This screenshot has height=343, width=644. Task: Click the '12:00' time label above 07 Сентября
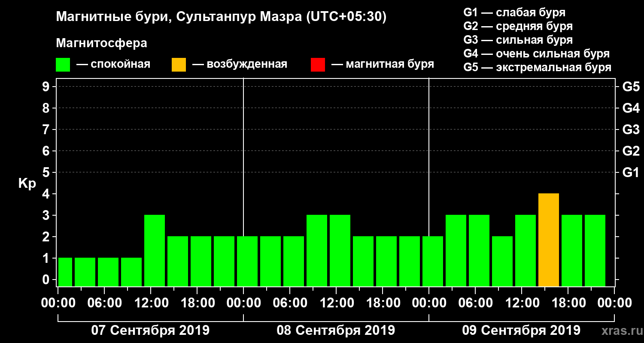coord(151,303)
